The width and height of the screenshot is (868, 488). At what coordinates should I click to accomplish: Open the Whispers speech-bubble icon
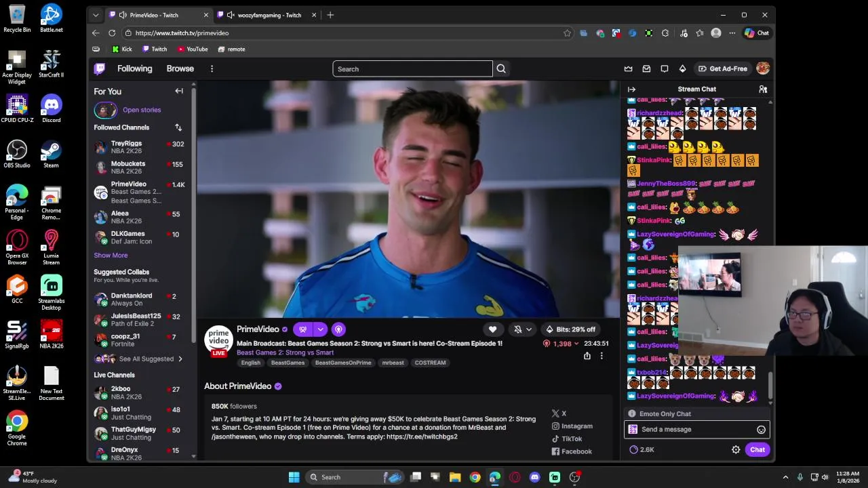[665, 68]
